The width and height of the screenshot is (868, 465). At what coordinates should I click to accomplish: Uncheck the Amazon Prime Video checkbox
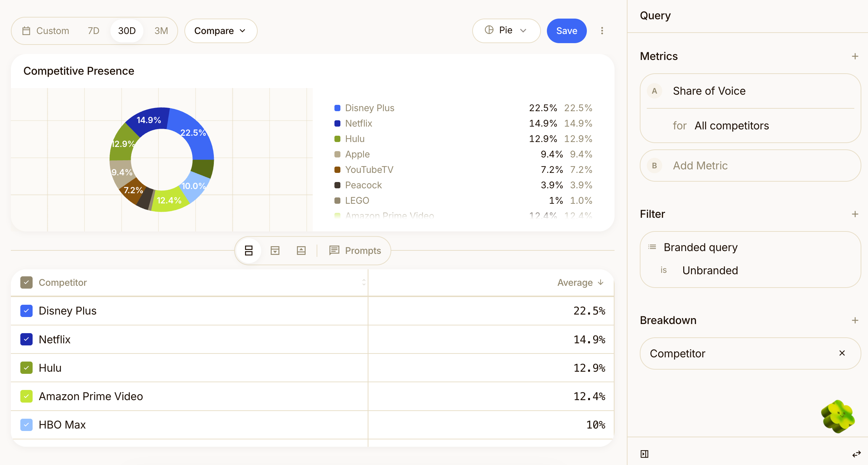tap(26, 396)
